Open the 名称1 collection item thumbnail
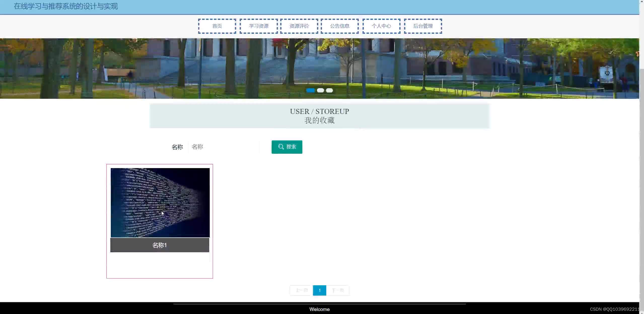Viewport: 644px width, 314px height. point(160,203)
